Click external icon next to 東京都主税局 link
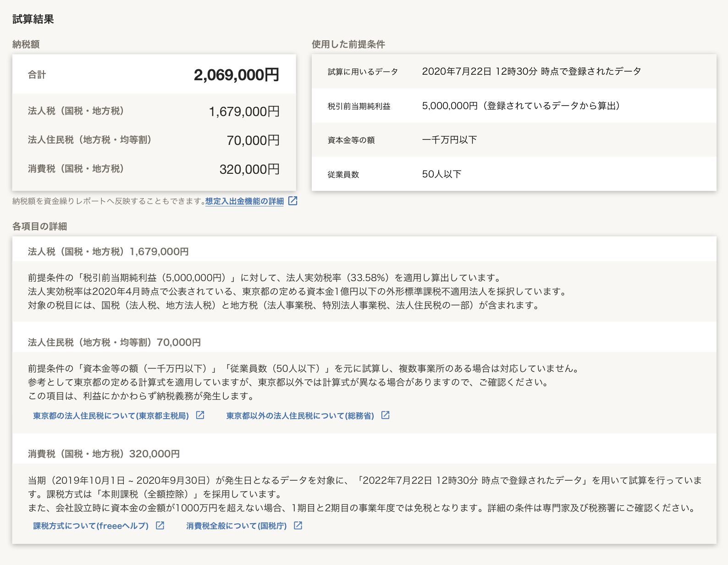This screenshot has height=565, width=728. [200, 415]
